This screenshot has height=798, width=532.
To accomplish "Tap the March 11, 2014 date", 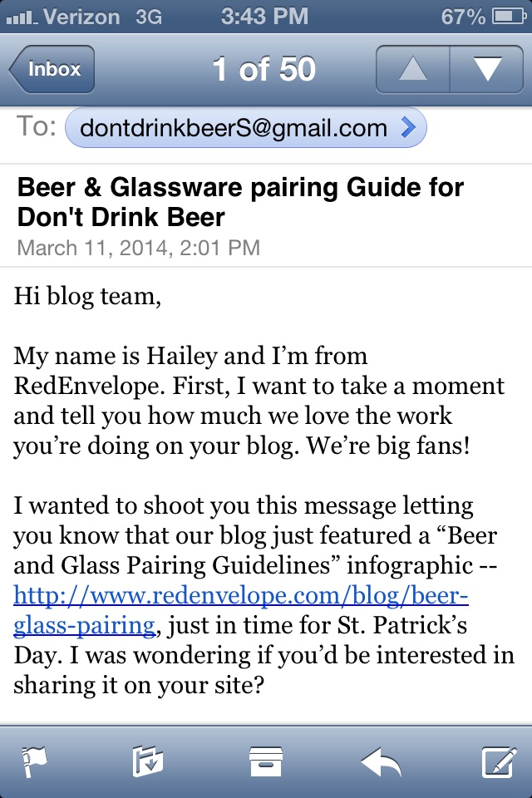I will (138, 247).
